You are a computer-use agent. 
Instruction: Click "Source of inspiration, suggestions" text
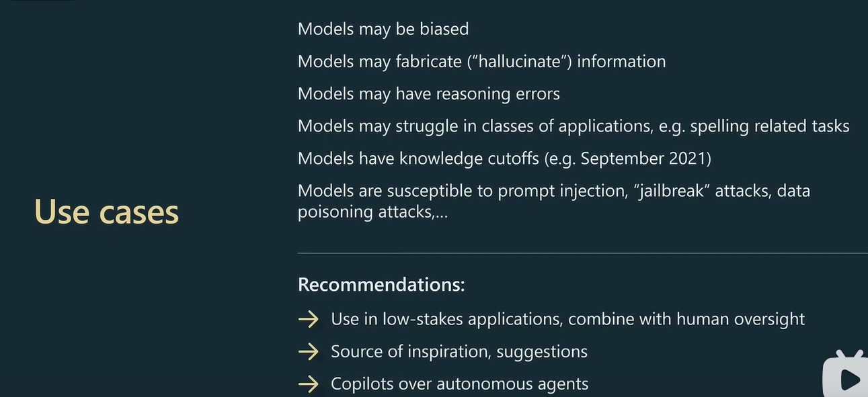tap(459, 351)
